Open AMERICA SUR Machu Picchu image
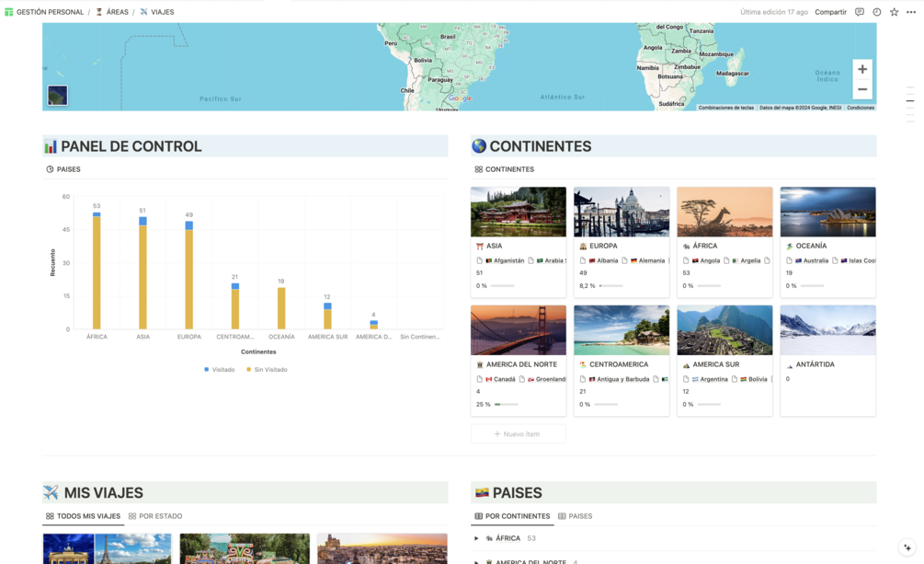924x564 pixels. 724,330
